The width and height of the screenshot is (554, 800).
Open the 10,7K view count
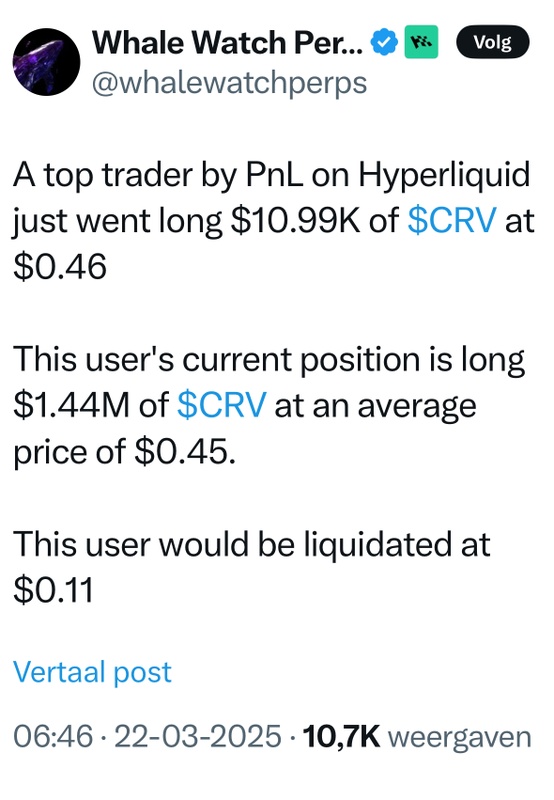click(341, 737)
